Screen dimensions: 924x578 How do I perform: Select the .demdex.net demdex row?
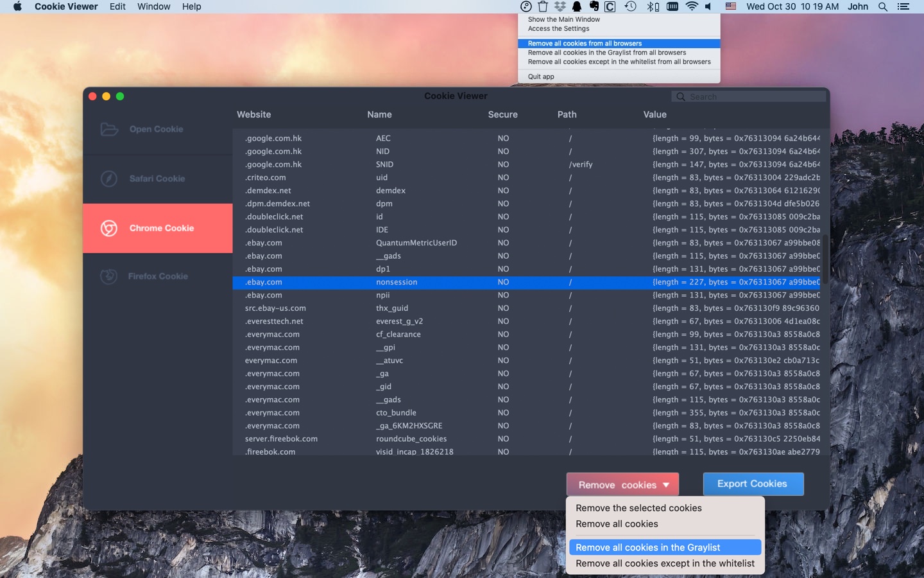pyautogui.click(x=527, y=191)
